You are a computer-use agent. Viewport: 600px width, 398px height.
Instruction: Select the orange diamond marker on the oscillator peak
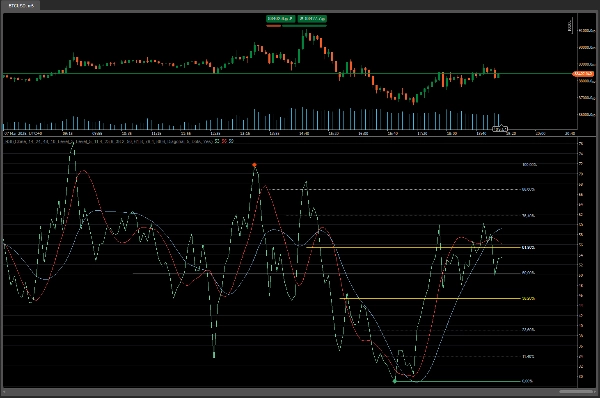254,165
